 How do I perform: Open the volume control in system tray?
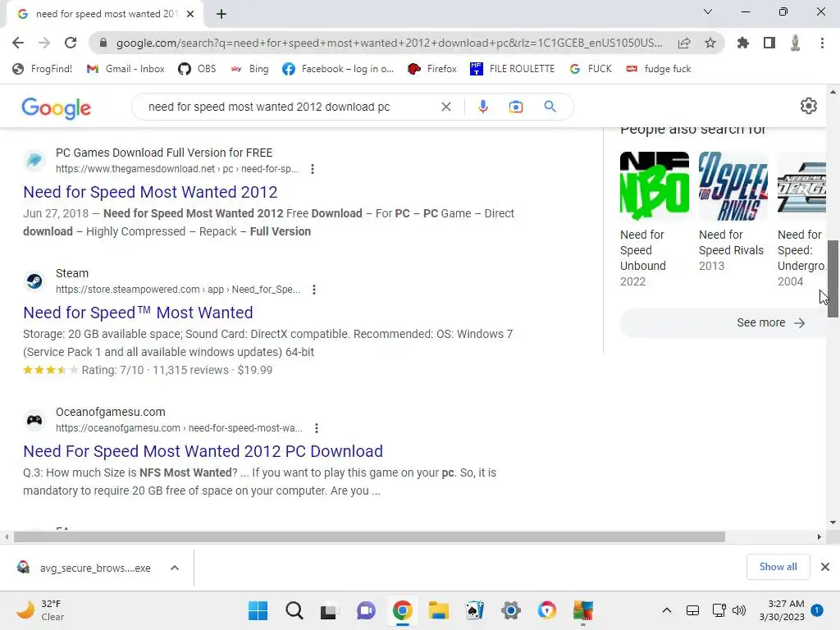(739, 610)
